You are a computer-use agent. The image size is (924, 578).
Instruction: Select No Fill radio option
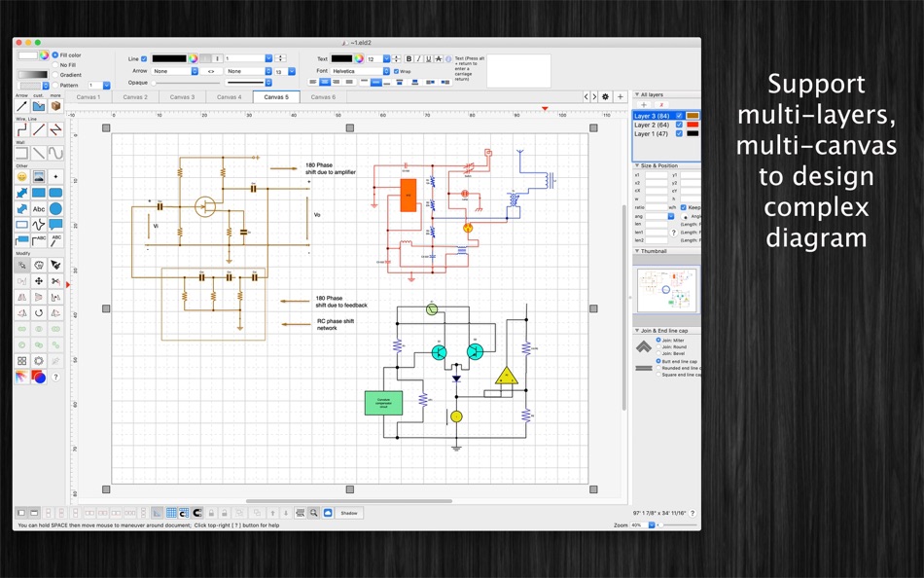point(54,65)
